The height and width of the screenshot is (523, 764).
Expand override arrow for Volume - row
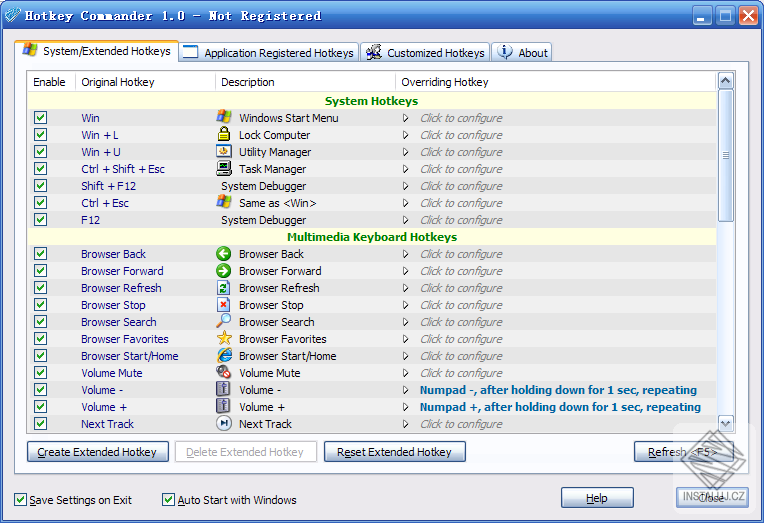pyautogui.click(x=405, y=390)
